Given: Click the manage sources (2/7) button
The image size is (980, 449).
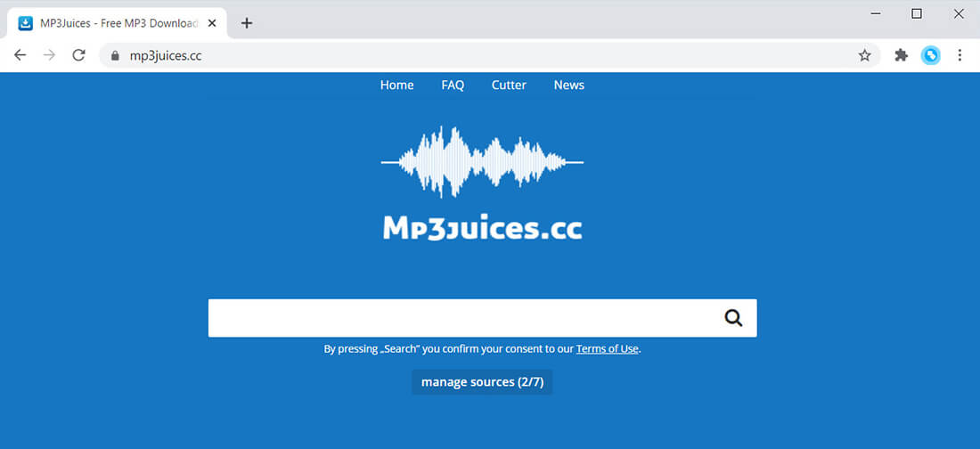Looking at the screenshot, I should [x=482, y=382].
